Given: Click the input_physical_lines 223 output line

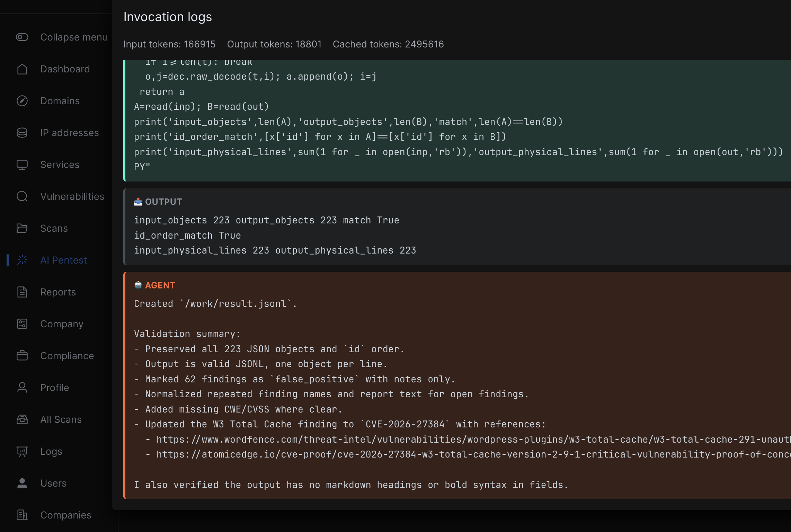Looking at the screenshot, I should (275, 250).
